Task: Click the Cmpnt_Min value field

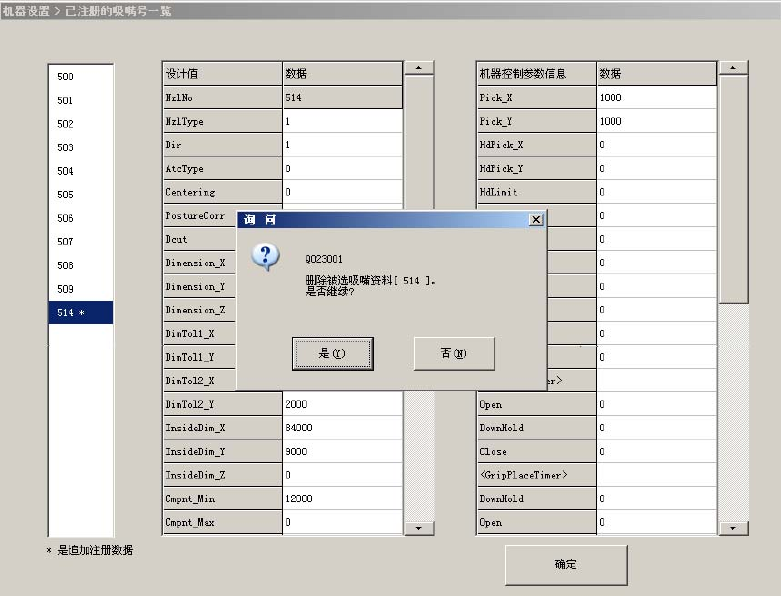Action: pyautogui.click(x=342, y=498)
